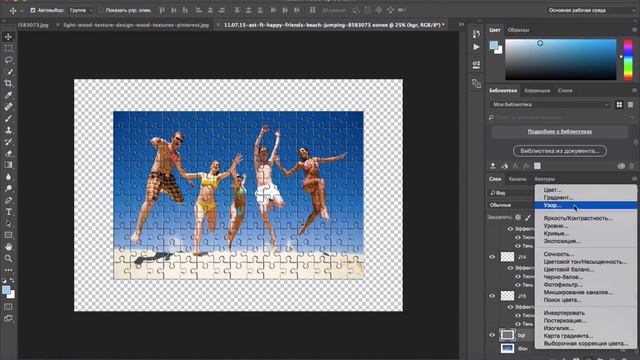Screen dimensions: 640x360
Task: Select the Blur tool
Action: (x=8, y=177)
